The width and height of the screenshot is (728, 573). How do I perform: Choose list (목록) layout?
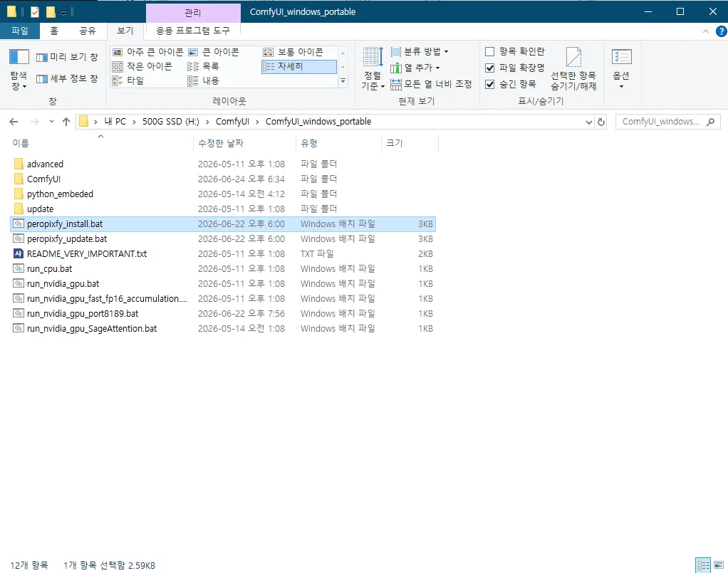(x=203, y=66)
